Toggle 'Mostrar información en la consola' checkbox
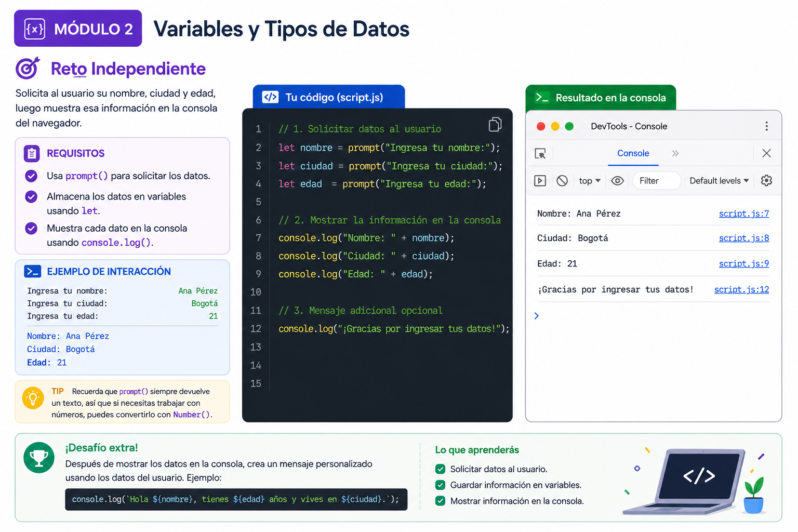 coord(441,501)
